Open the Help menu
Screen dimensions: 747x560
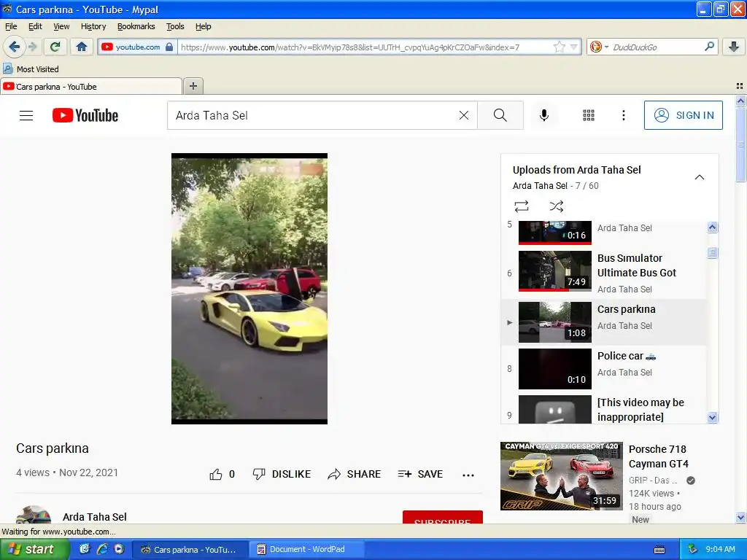204,26
